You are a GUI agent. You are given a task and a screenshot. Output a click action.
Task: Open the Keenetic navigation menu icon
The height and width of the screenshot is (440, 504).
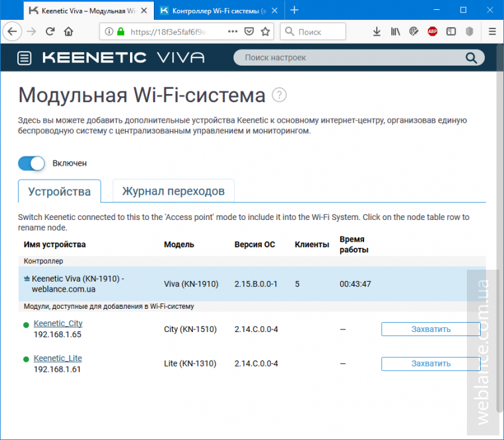coord(25,58)
